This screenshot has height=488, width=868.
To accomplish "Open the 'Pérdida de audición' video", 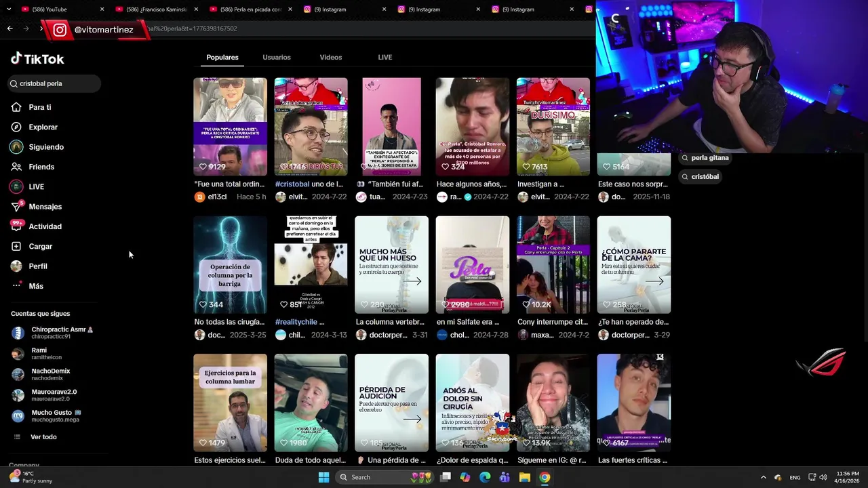I will [x=391, y=403].
